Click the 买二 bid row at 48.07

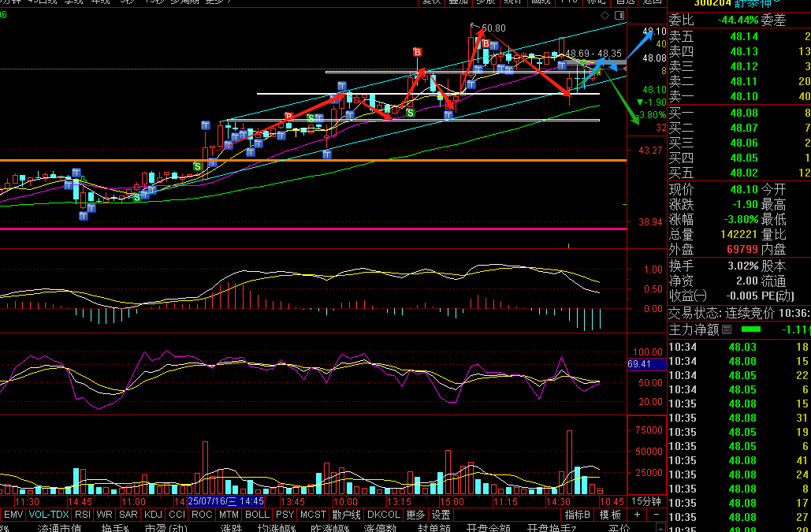(739, 128)
